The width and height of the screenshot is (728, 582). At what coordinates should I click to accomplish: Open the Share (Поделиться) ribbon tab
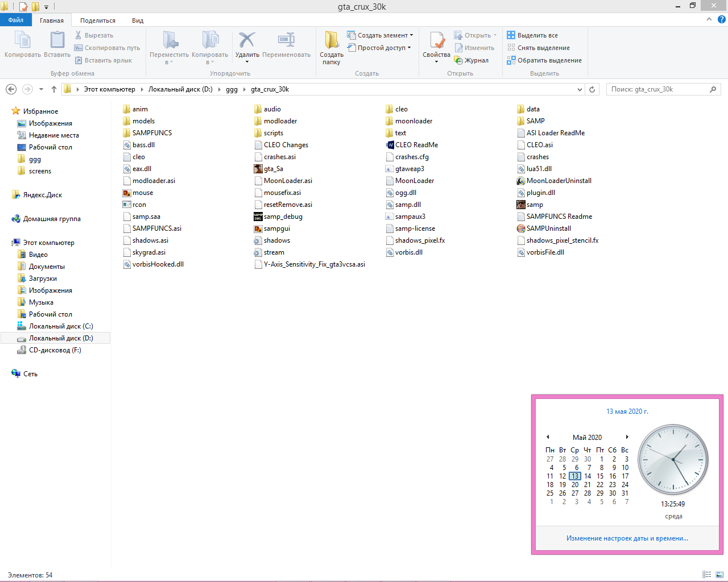point(98,20)
